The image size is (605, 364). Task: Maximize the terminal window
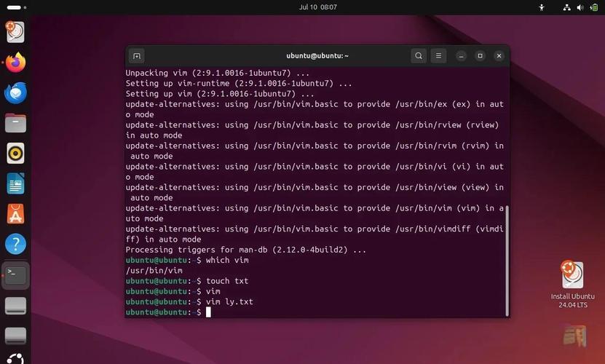coord(480,56)
